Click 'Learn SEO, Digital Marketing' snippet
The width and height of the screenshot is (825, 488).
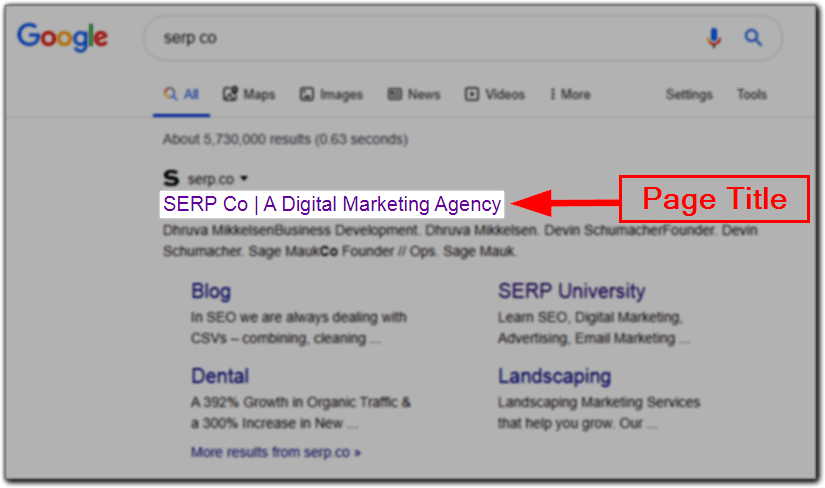pos(594,328)
